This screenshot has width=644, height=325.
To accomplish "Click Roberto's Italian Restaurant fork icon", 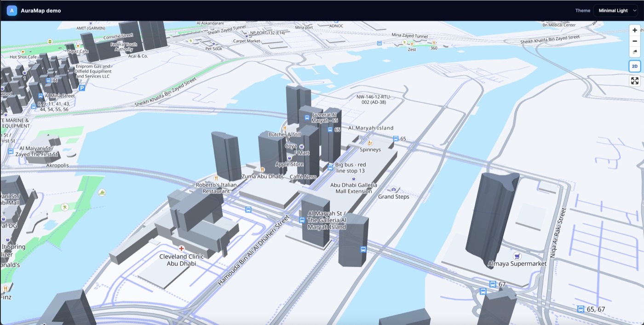I will pyautogui.click(x=216, y=178).
